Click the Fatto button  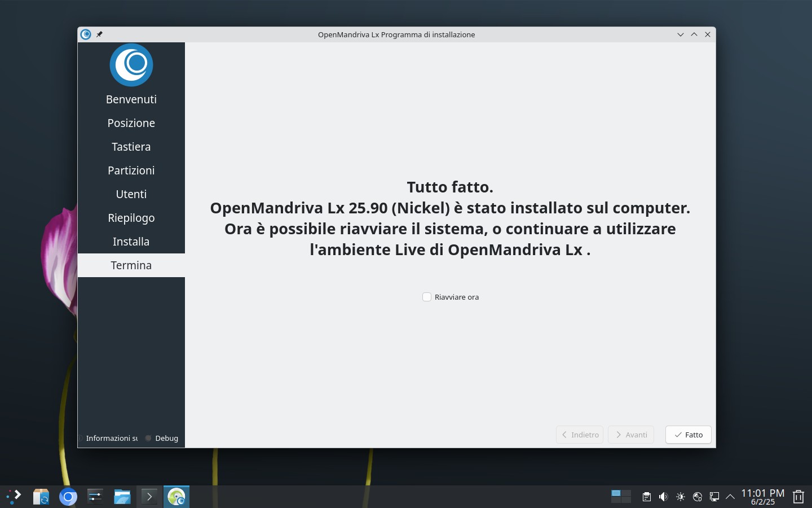click(x=688, y=435)
